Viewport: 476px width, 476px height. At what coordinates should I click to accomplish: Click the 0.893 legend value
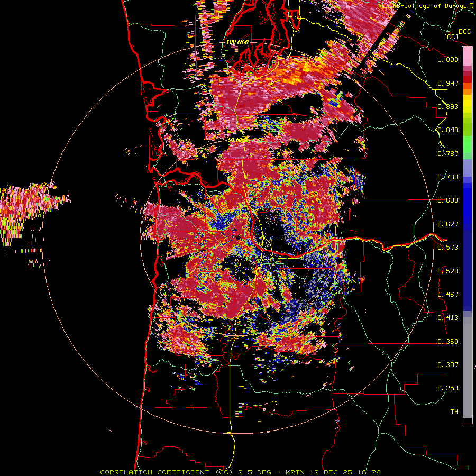[x=448, y=106]
